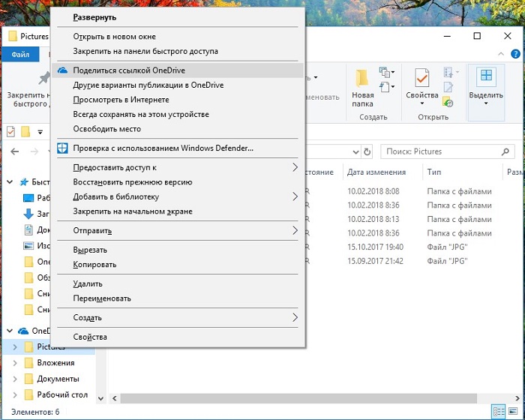
Task: Open the quick access toolbar customize dropdown
Action: pos(40,132)
